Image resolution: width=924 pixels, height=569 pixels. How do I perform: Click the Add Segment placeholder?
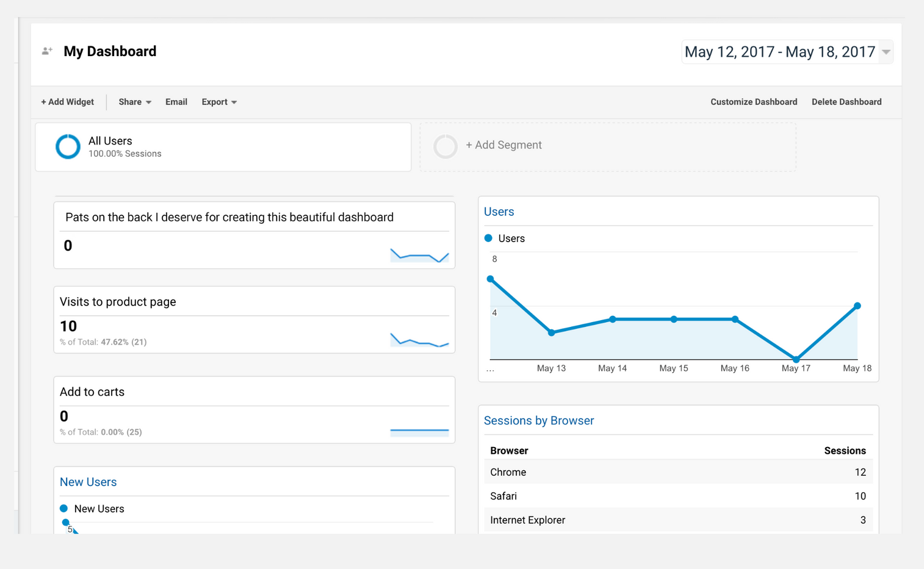[608, 147]
